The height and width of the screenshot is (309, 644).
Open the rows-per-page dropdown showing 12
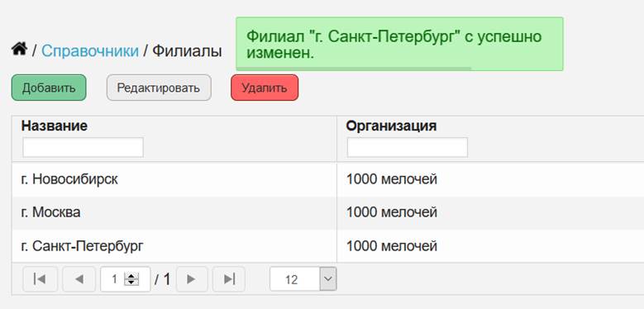click(303, 279)
